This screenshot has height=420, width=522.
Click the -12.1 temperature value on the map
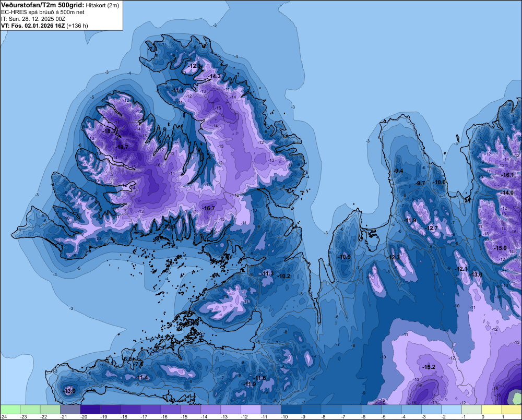461,269
